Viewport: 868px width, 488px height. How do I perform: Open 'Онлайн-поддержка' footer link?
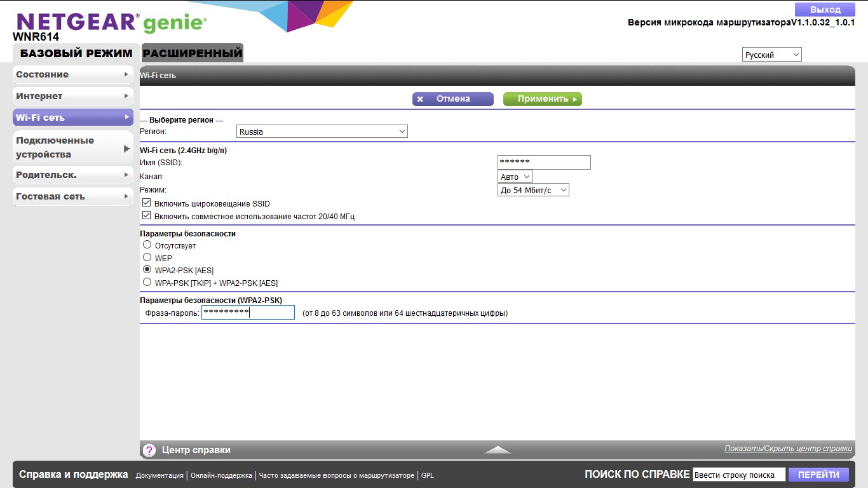(221, 475)
